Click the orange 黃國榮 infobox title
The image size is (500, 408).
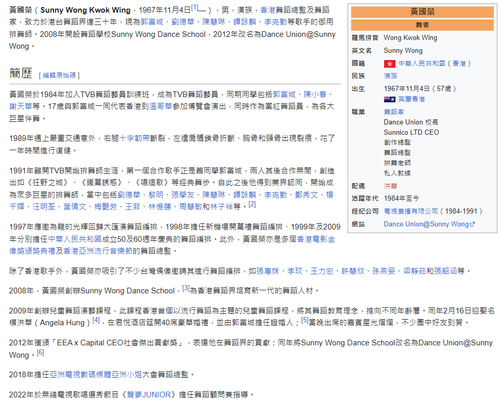422,12
